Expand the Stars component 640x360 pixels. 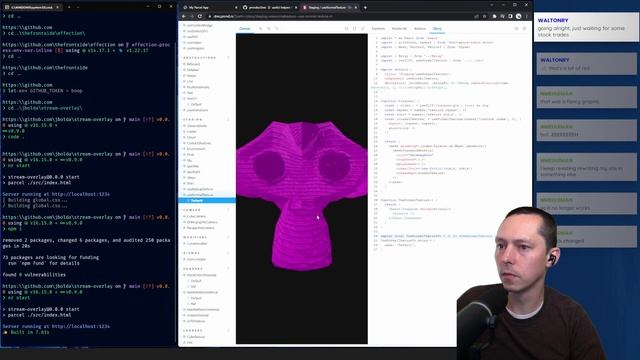(x=190, y=183)
